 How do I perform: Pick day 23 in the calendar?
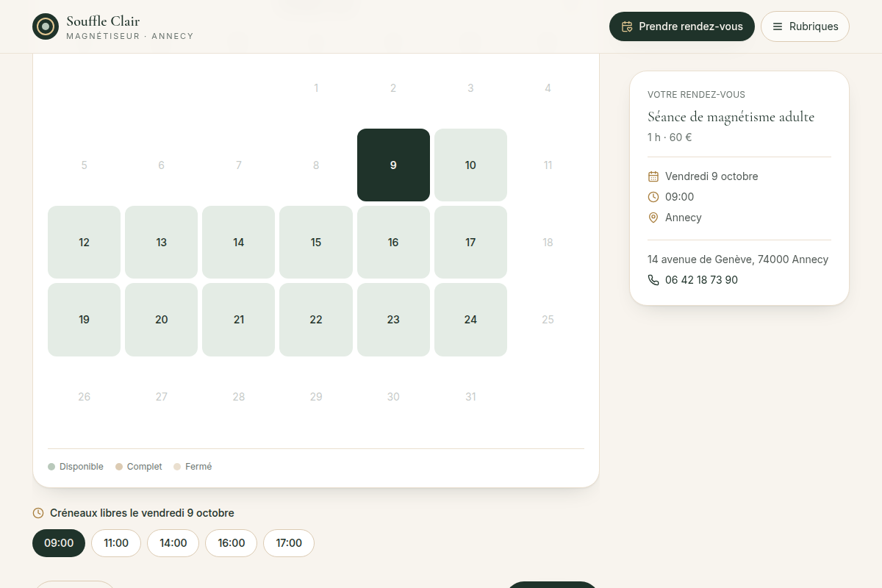point(393,320)
